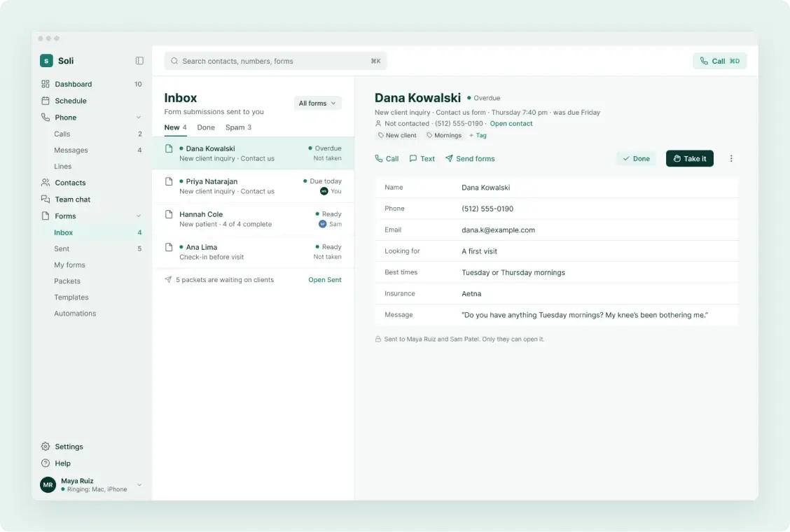
Task: Open the All forms filter dropdown
Action: (x=317, y=104)
